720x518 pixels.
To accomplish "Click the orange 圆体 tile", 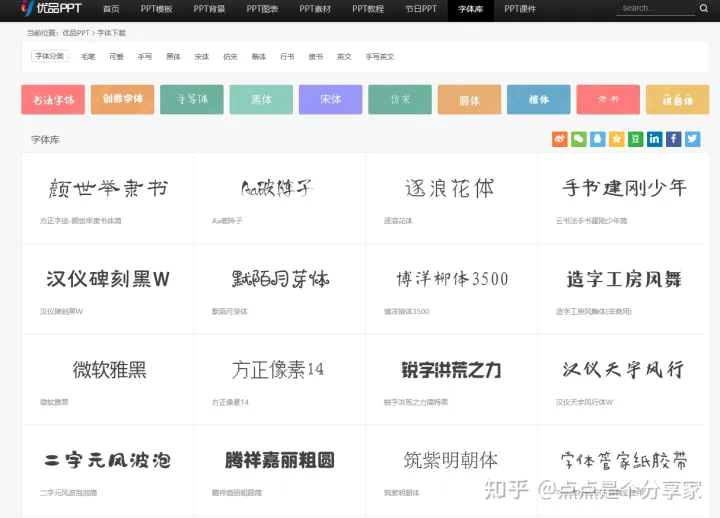I will tap(469, 99).
